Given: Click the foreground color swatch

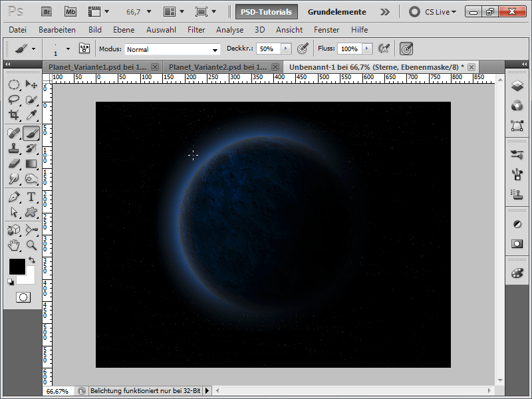Looking at the screenshot, I should click(17, 267).
